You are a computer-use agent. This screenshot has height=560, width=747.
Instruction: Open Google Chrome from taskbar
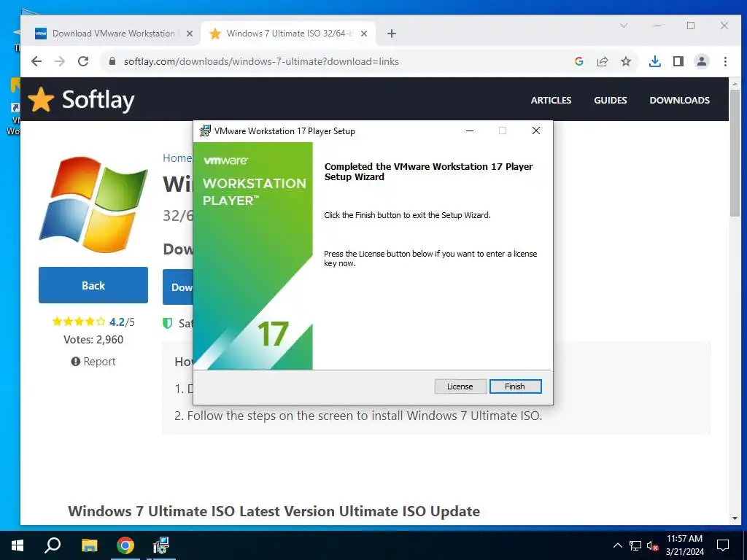[x=125, y=545]
